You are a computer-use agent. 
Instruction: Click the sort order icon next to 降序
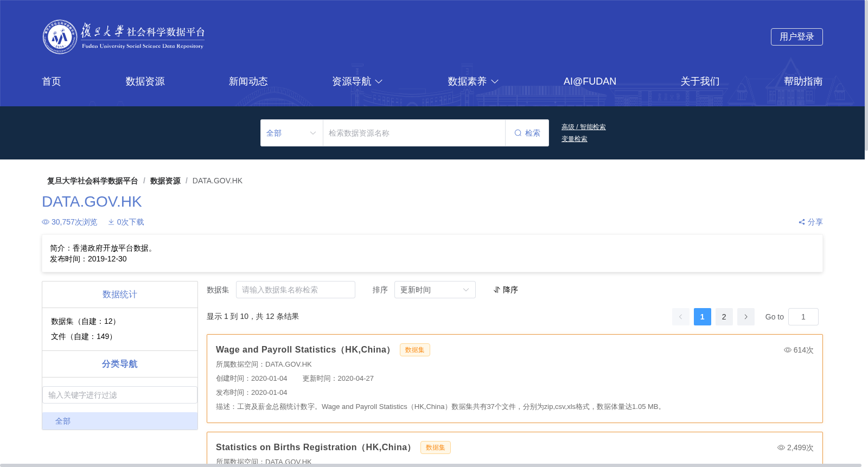point(497,290)
